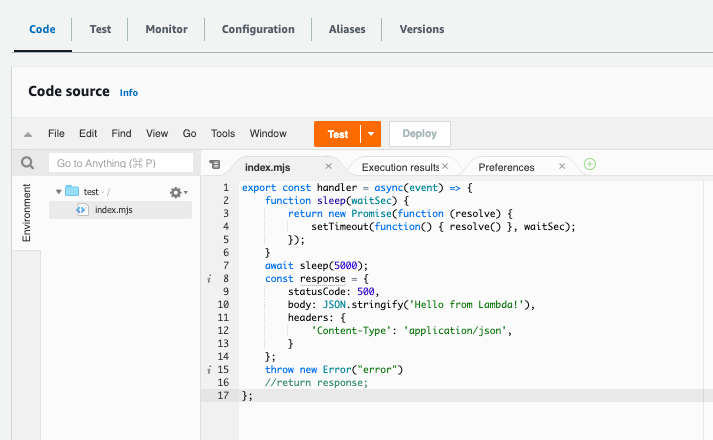
Task: Go to the Configuration tab
Action: coord(258,29)
